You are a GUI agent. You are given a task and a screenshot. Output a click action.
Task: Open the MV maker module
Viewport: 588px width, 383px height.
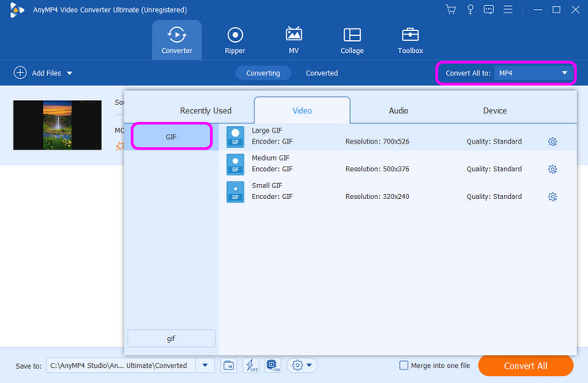click(x=294, y=40)
